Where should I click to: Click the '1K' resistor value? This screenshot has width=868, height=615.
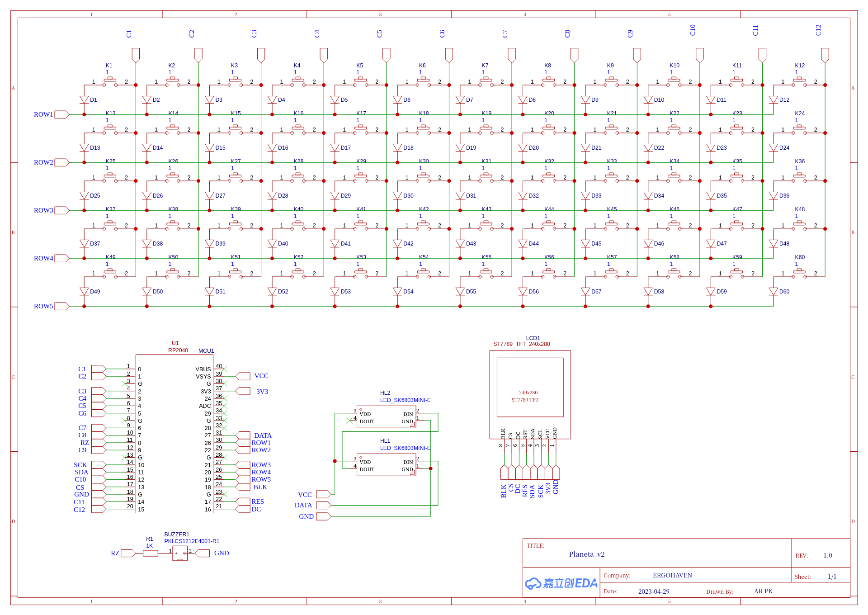[x=149, y=546]
